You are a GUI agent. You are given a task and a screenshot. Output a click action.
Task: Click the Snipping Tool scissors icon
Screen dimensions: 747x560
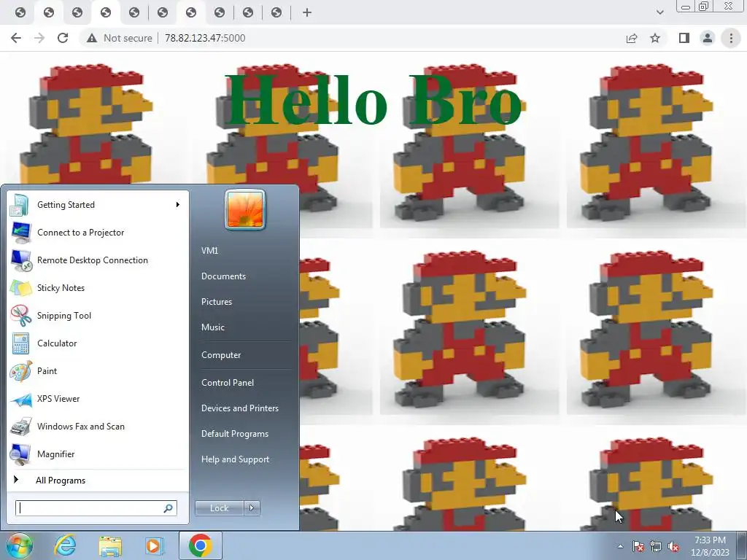pos(21,315)
